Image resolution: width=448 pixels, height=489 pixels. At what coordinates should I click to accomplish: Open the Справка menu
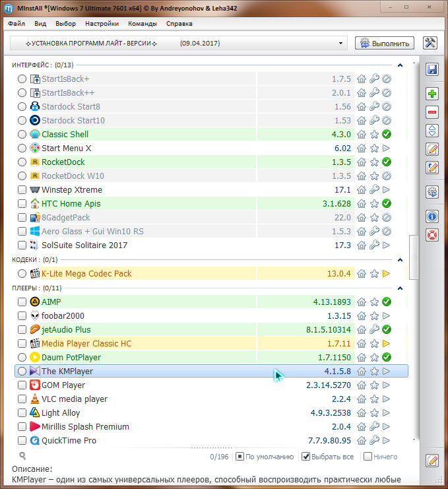[179, 24]
